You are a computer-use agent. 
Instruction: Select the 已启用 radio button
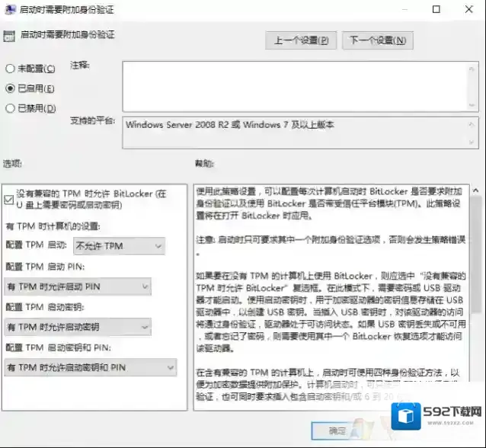tap(10, 88)
